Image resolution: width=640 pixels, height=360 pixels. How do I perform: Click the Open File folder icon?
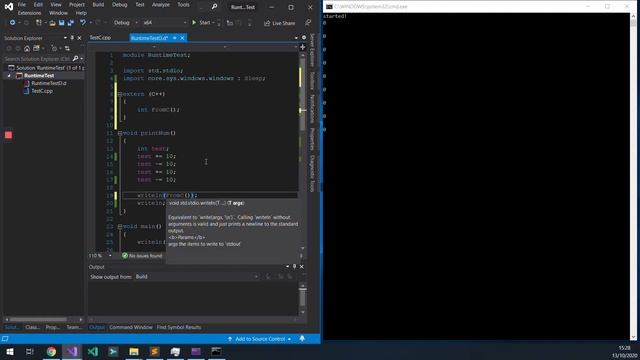[x=52, y=23]
